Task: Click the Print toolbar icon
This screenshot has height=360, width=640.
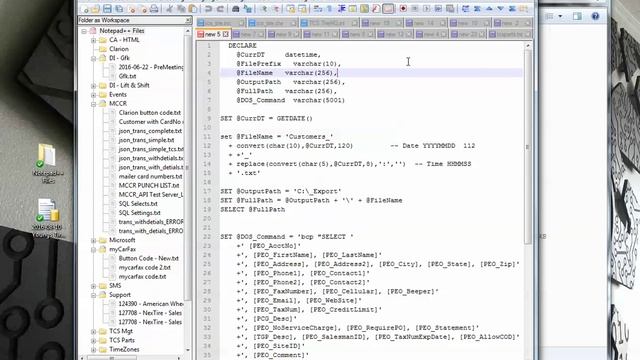Action: (154, 9)
